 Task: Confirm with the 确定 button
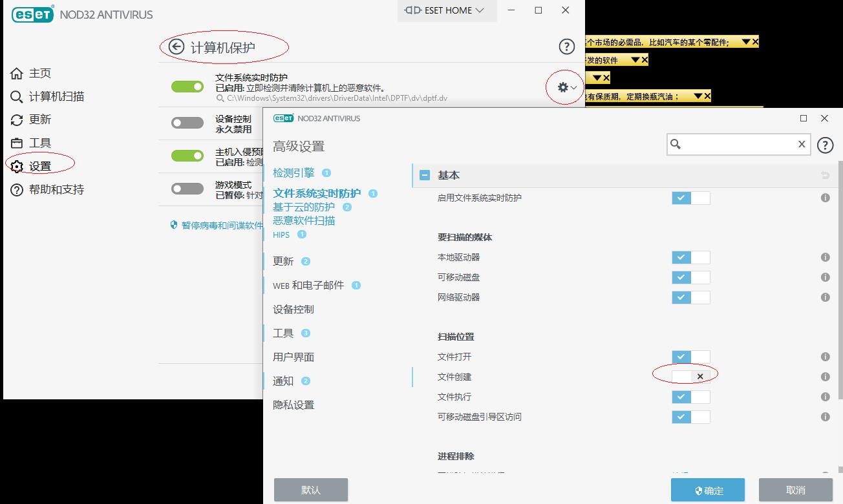(x=708, y=490)
